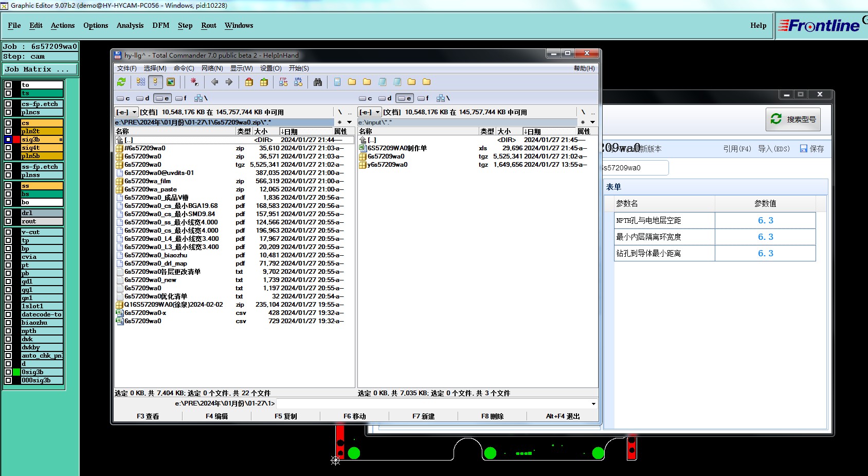Image resolution: width=868 pixels, height=476 pixels.
Task: Switch to thumbnail picture view icon
Action: click(x=171, y=82)
